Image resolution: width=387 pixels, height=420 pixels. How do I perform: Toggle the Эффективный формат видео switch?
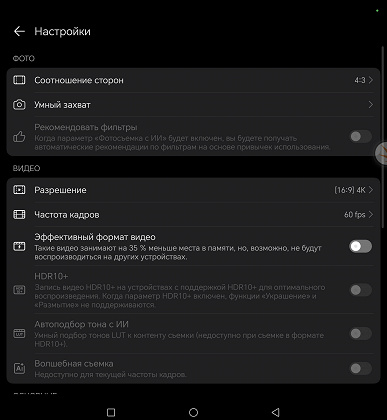point(360,246)
